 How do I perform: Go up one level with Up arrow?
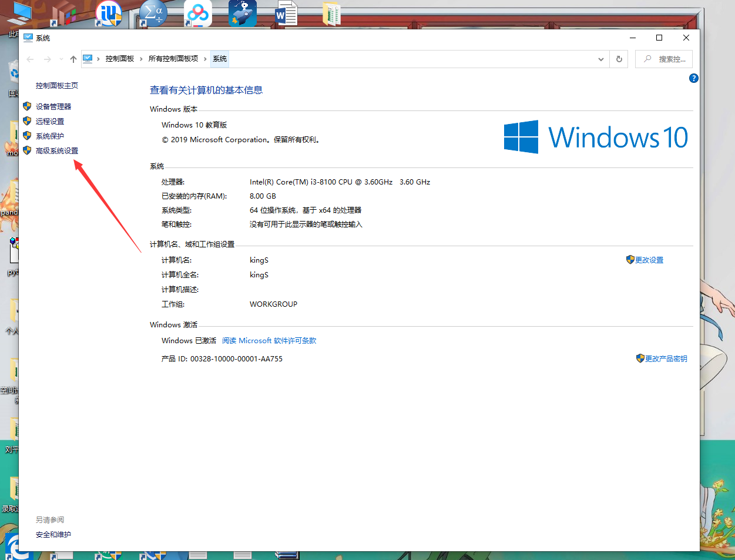coord(73,59)
